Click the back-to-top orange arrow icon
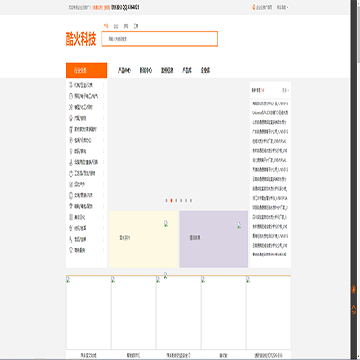The height and width of the screenshot is (360, 360). [x=354, y=309]
